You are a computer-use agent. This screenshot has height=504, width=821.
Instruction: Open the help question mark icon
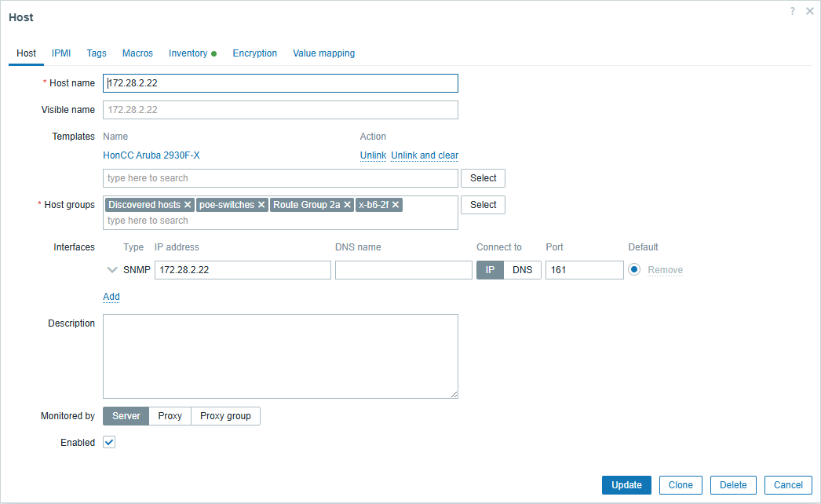pos(793,11)
